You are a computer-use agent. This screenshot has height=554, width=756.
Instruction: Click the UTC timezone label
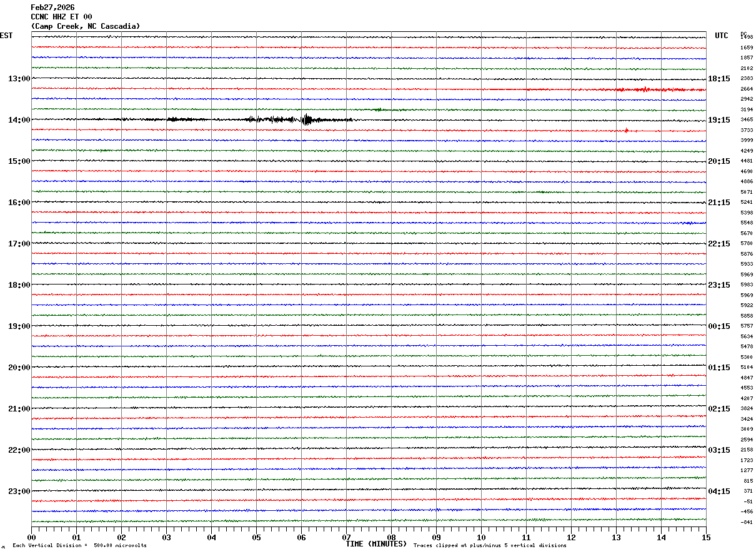[x=722, y=36]
